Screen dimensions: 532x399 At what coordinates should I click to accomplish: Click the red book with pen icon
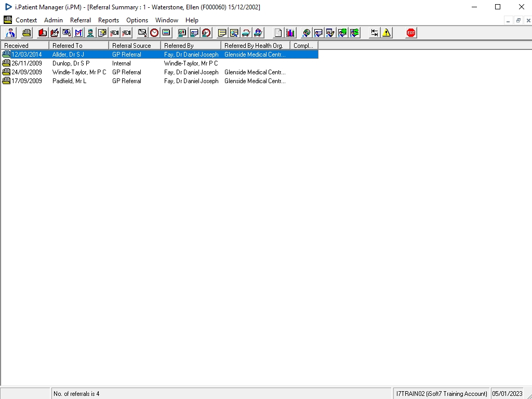point(54,33)
